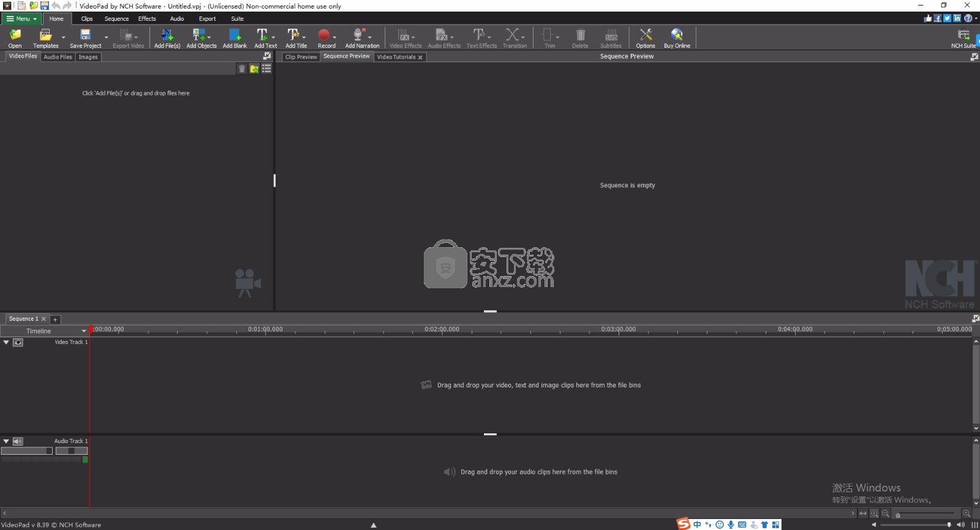Click the Trim toolbar icon
The height and width of the screenshot is (530, 980).
pos(549,38)
